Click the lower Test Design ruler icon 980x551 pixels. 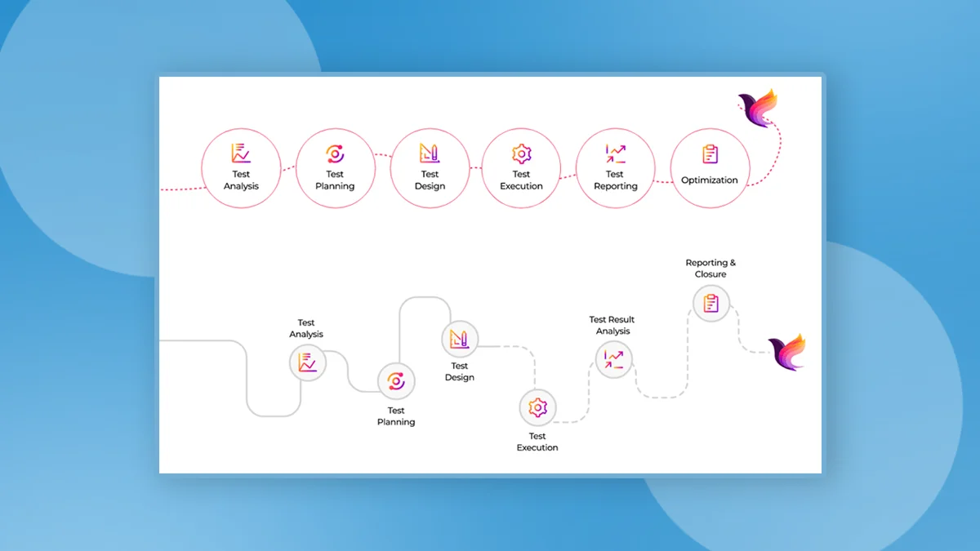[x=460, y=338]
